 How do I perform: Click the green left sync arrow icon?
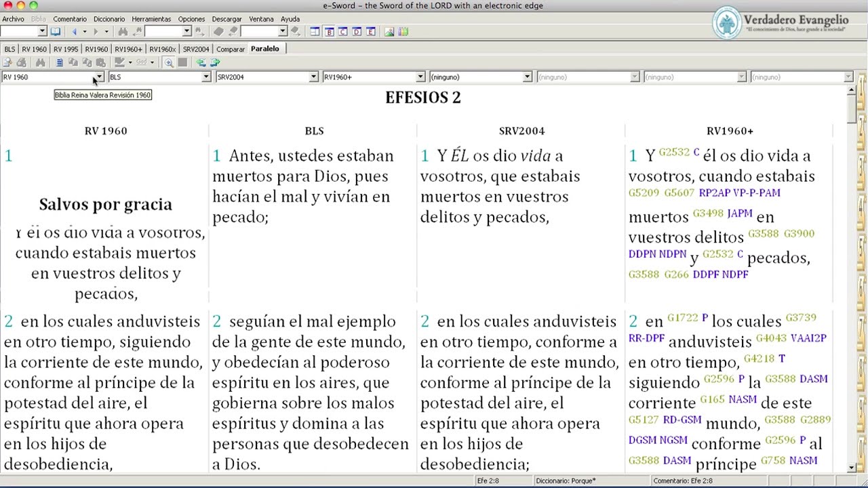pyautogui.click(x=201, y=62)
